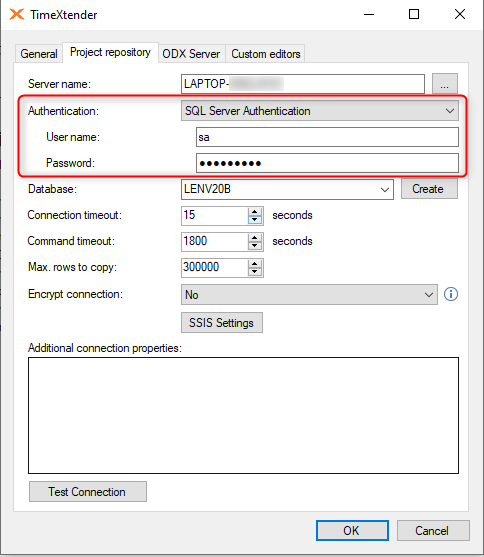Increase the Command timeout value
The width and height of the screenshot is (484, 557).
tap(254, 238)
